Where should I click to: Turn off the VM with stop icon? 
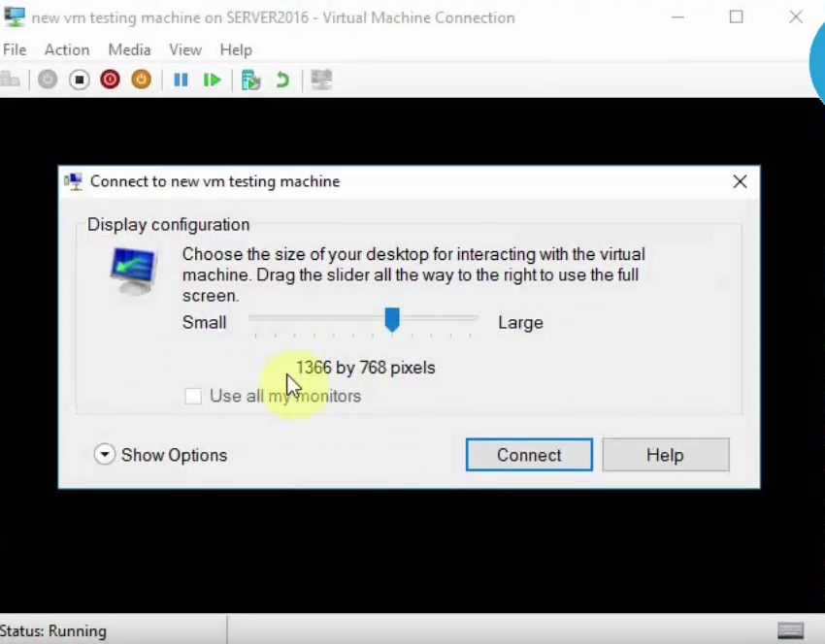pos(80,80)
